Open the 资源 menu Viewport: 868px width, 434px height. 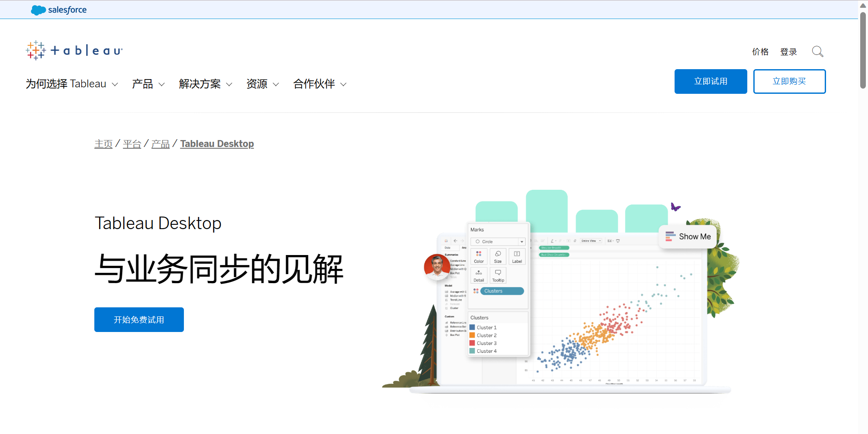click(257, 84)
